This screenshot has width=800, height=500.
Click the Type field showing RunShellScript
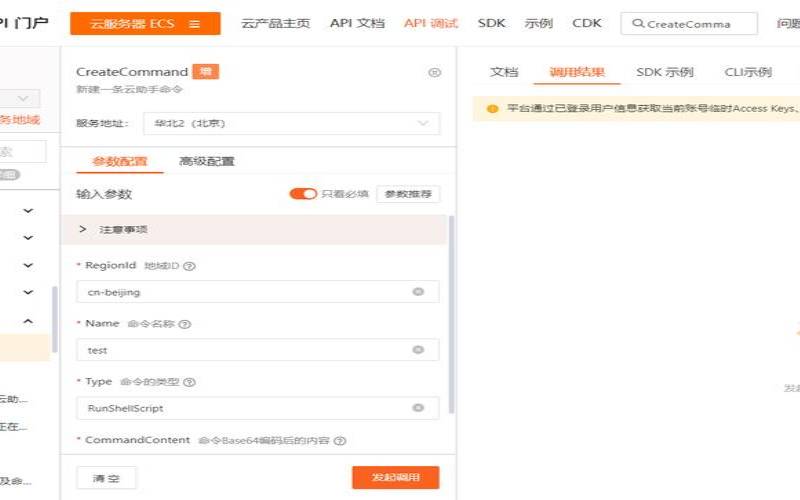pyautogui.click(x=258, y=408)
